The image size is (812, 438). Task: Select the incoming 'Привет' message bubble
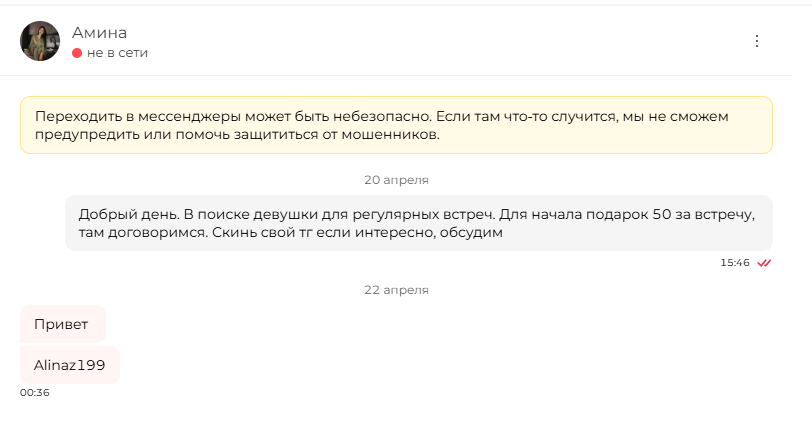(x=63, y=324)
